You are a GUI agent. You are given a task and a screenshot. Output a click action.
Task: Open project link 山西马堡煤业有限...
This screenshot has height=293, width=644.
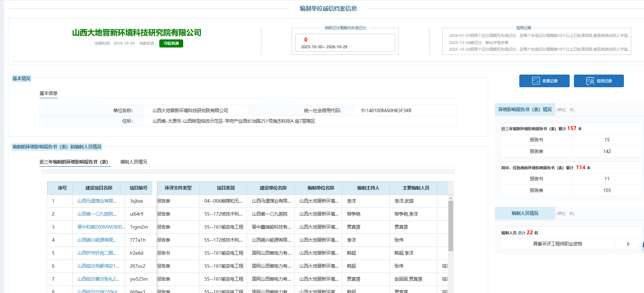pyautogui.click(x=97, y=201)
